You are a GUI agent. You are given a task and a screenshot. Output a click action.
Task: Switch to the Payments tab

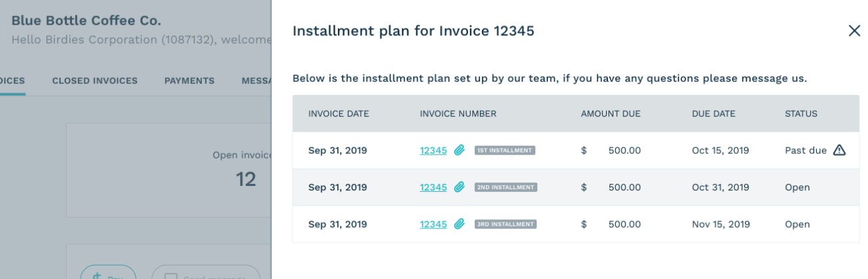(189, 81)
